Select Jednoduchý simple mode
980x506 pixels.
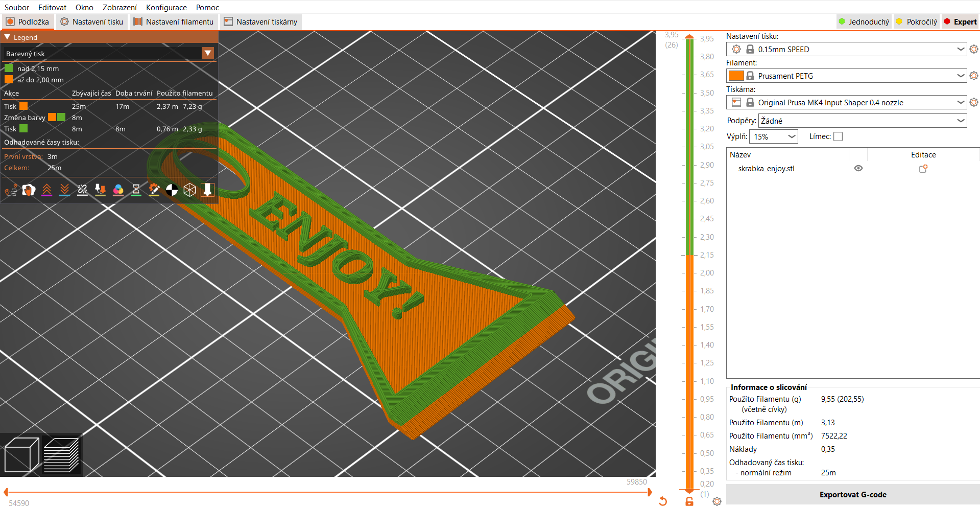pyautogui.click(x=864, y=21)
